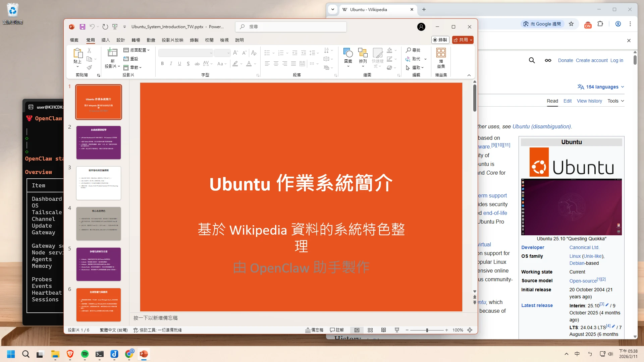Click the zoom slider handle
The width and height of the screenshot is (644, 362).
pos(427,330)
